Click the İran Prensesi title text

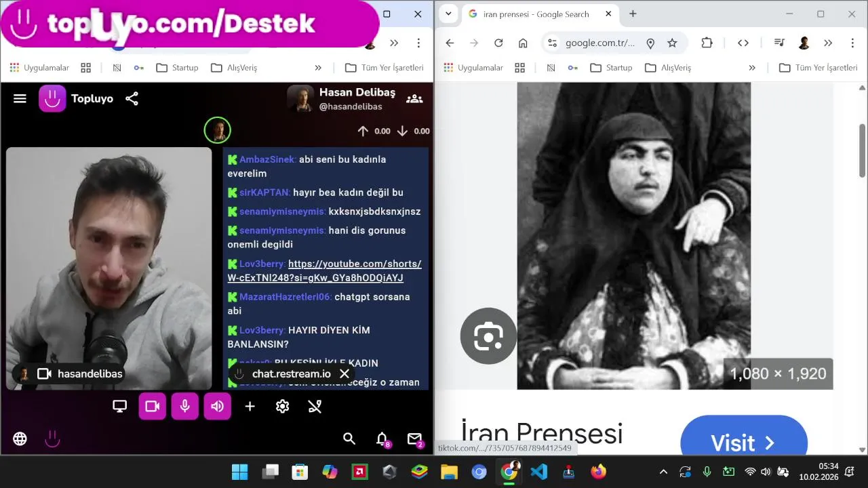point(541,434)
